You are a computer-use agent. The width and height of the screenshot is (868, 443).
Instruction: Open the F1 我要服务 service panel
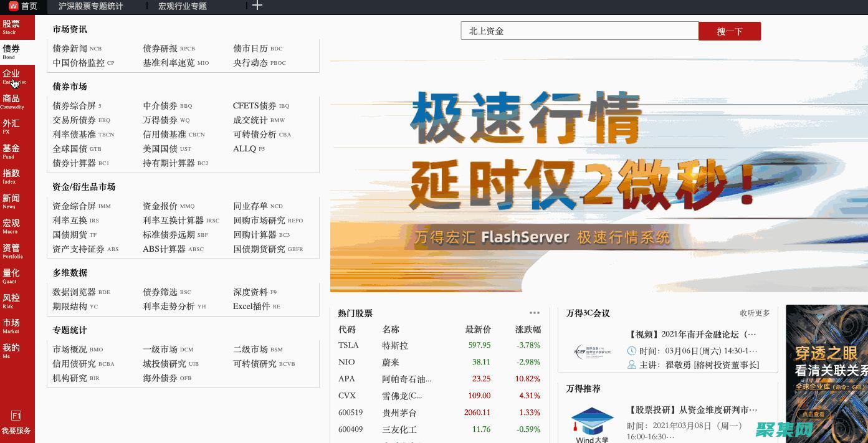coord(17,422)
